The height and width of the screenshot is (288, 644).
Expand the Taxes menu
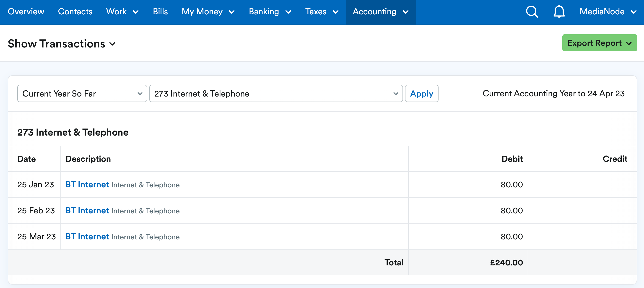[322, 12]
